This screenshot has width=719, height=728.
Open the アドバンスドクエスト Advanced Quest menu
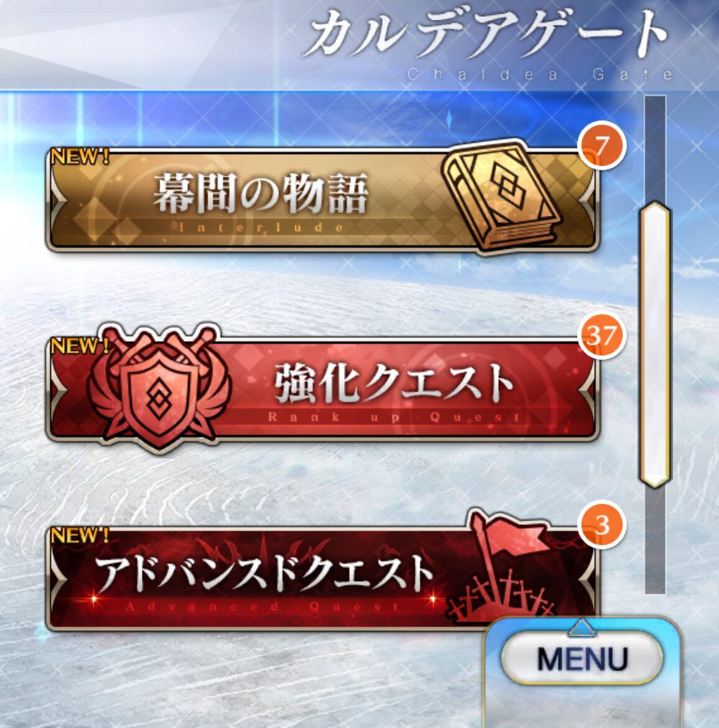pos(323,579)
